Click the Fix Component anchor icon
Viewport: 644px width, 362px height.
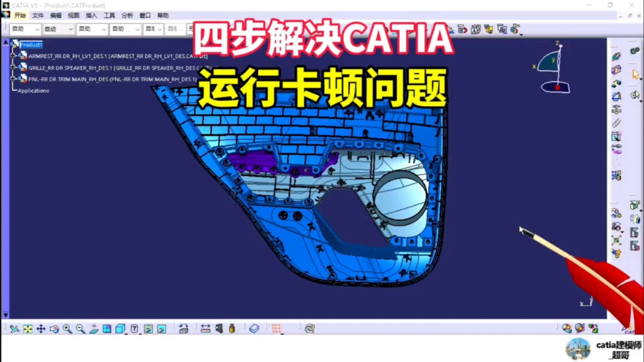[x=616, y=110]
